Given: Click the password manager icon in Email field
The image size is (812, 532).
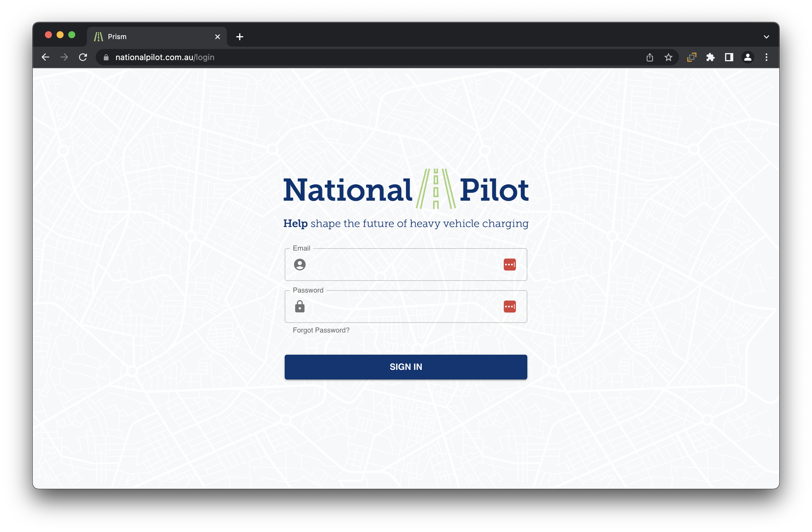Looking at the screenshot, I should 509,265.
